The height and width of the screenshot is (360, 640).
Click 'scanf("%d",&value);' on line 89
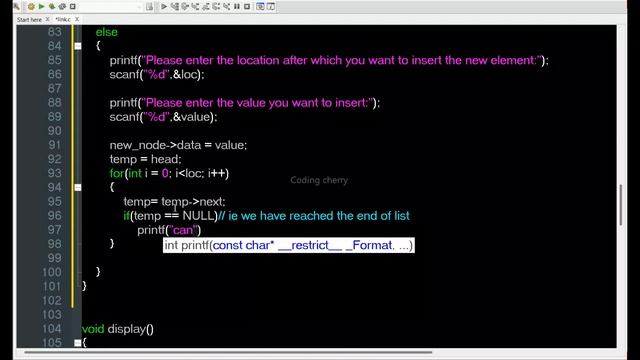point(163,117)
